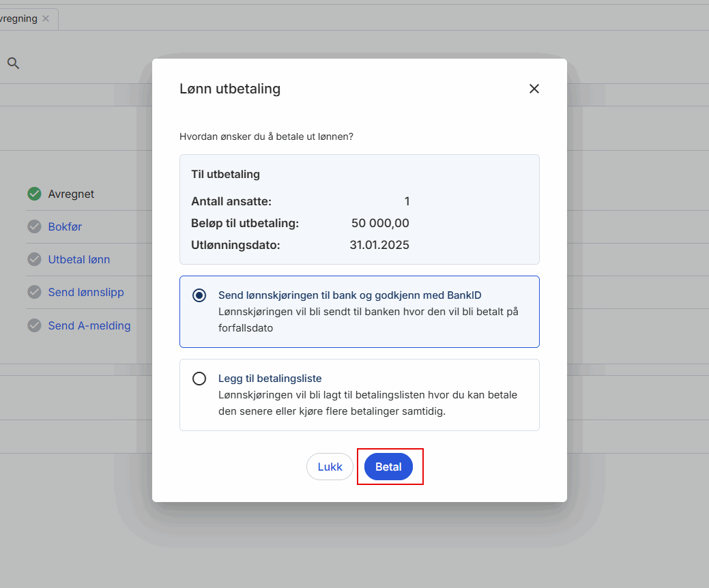Screen dimensions: 709x588
Task: Choose the Legg til betalingsliste radio button
Action: click(199, 379)
